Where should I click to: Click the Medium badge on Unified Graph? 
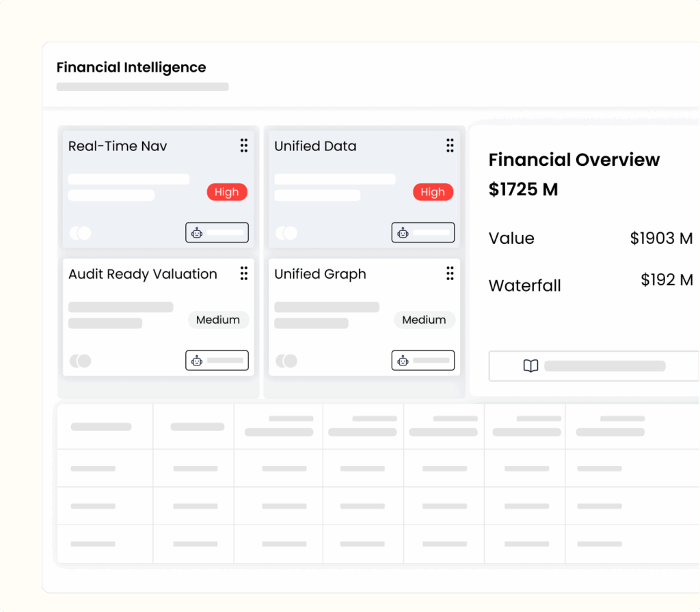tap(424, 320)
